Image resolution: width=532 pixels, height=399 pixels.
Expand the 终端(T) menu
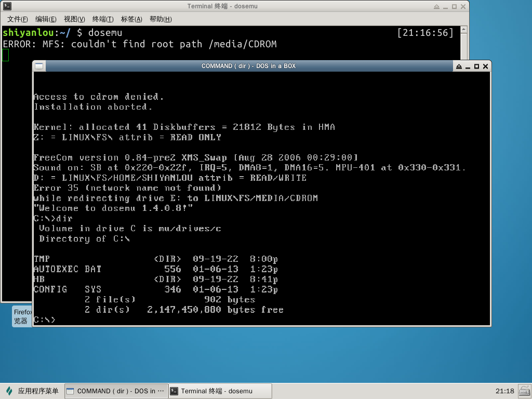click(103, 19)
